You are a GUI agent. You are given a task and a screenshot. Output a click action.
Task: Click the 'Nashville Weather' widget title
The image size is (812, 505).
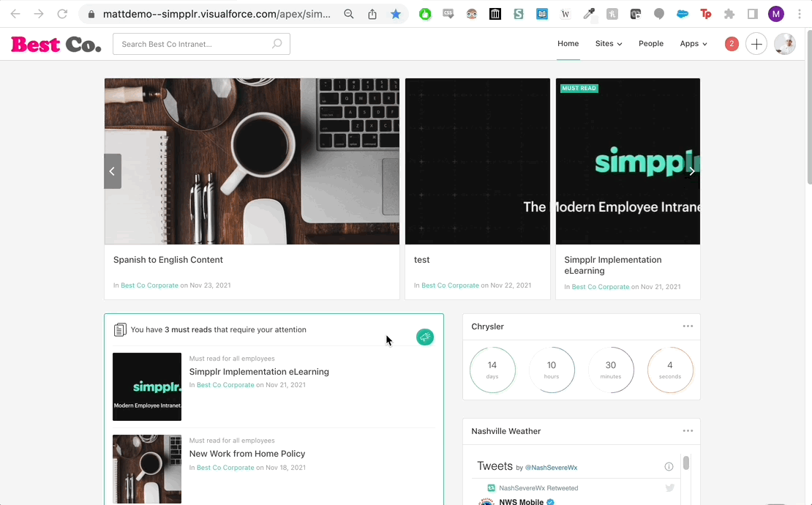pyautogui.click(x=506, y=431)
